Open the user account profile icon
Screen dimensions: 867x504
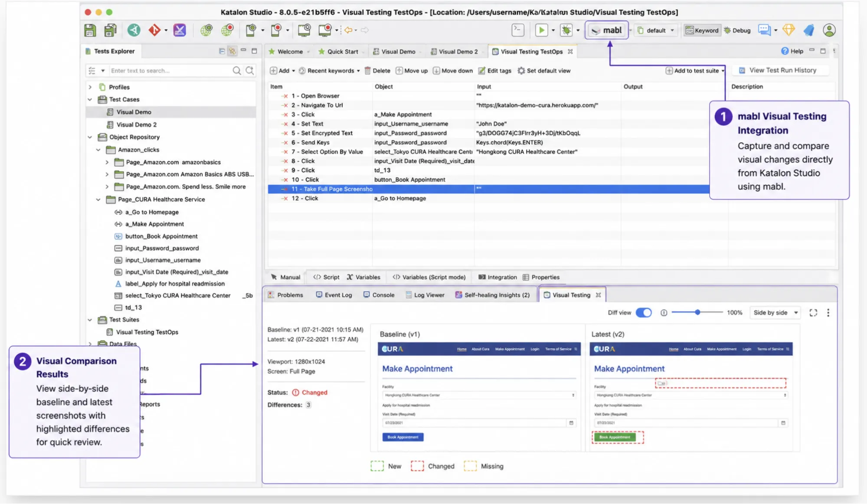(x=829, y=30)
